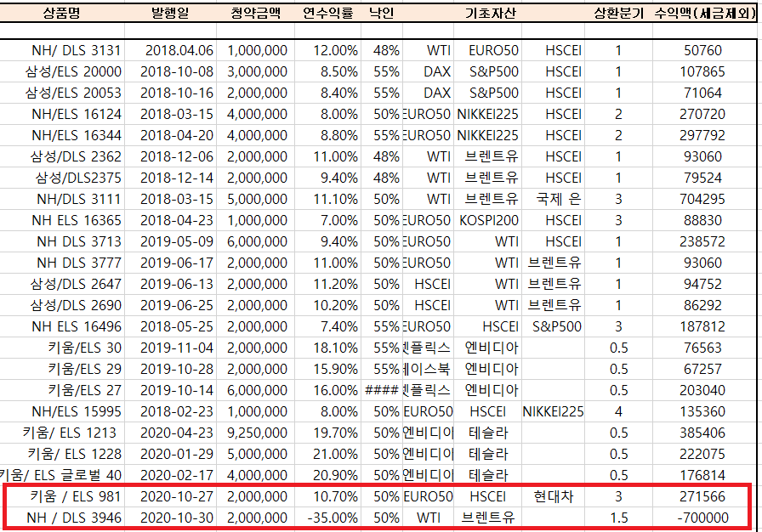Click the profit cell -700000
762x532 pixels.
(705, 518)
